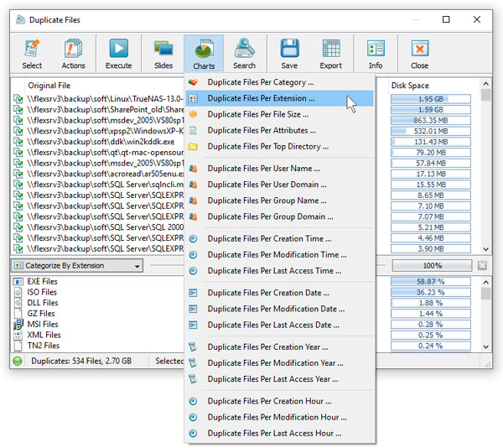Choose Duplicate Files Per User Name
Viewport: 503px width, 448px height.
click(x=279, y=169)
